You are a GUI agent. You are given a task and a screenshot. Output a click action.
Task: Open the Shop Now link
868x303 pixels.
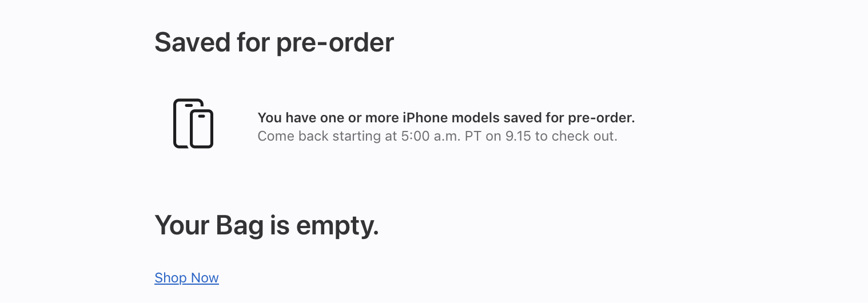(186, 278)
